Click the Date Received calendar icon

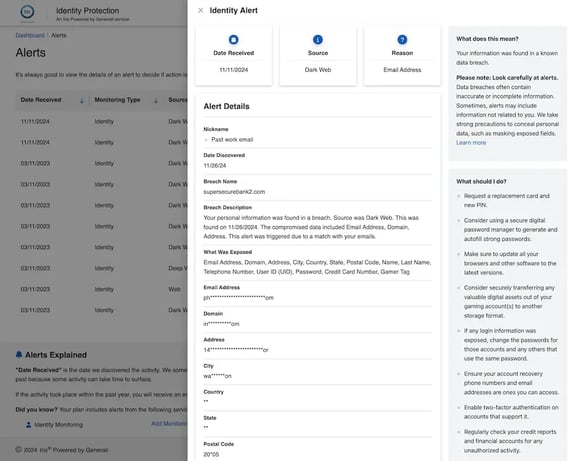click(x=234, y=39)
